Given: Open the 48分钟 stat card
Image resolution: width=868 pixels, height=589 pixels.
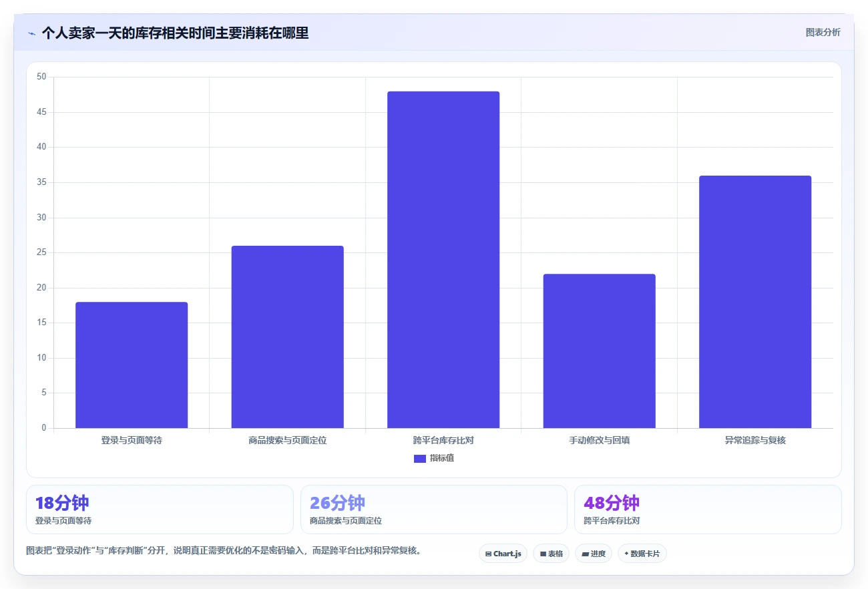Looking at the screenshot, I should point(708,510).
